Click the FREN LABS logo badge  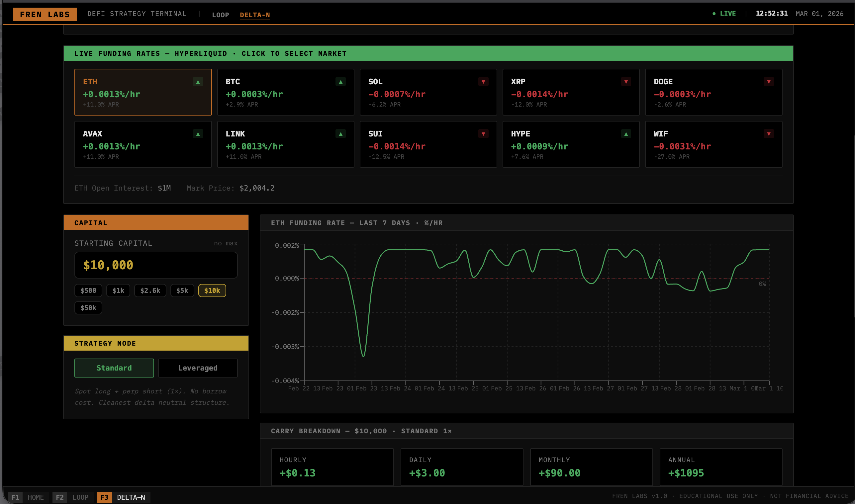tap(45, 14)
